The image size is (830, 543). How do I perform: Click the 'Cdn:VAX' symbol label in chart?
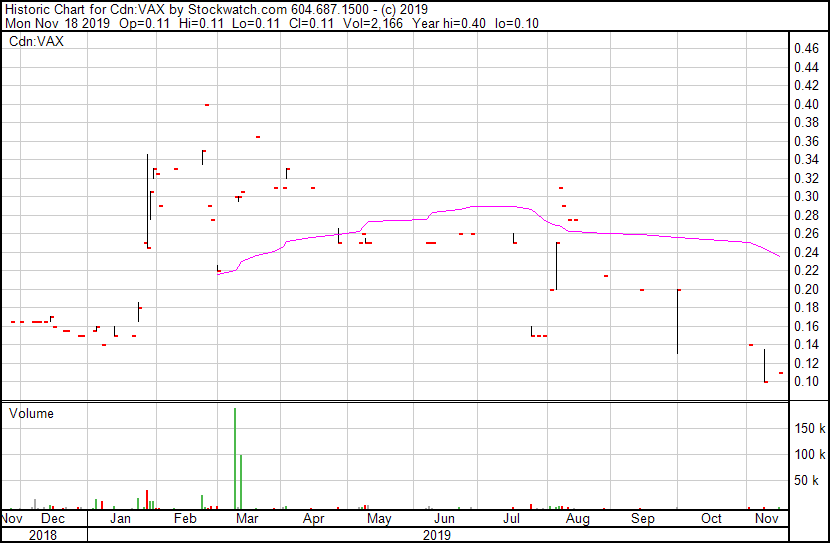click(x=36, y=42)
